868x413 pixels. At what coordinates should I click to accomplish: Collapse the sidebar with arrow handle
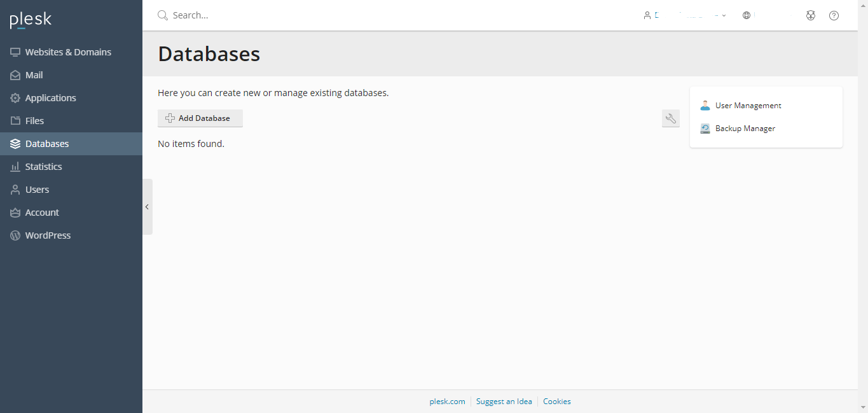pyautogui.click(x=148, y=207)
